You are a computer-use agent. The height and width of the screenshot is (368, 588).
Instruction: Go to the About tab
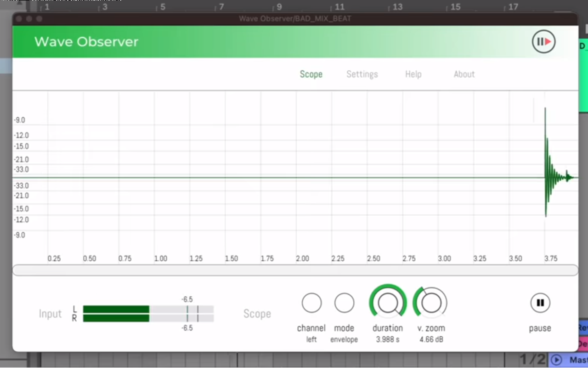[x=464, y=74]
